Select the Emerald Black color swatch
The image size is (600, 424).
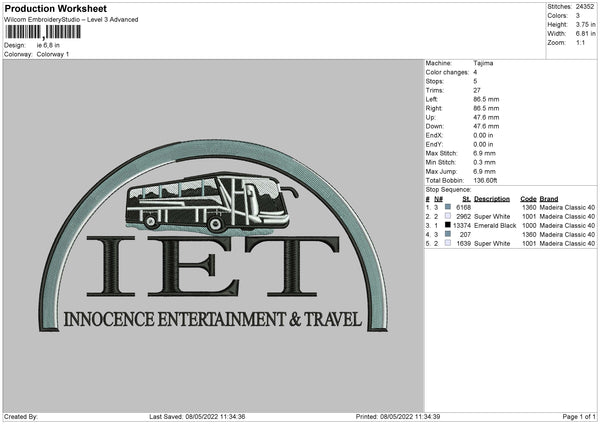pyautogui.click(x=448, y=225)
